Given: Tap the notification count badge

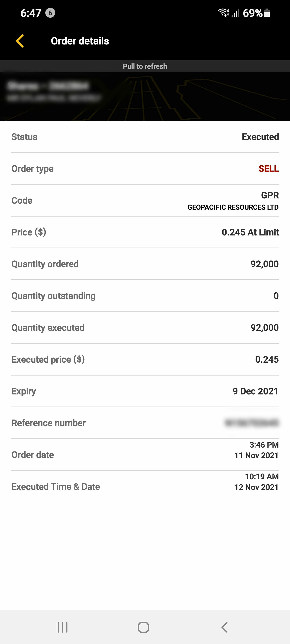Looking at the screenshot, I should pyautogui.click(x=50, y=13).
